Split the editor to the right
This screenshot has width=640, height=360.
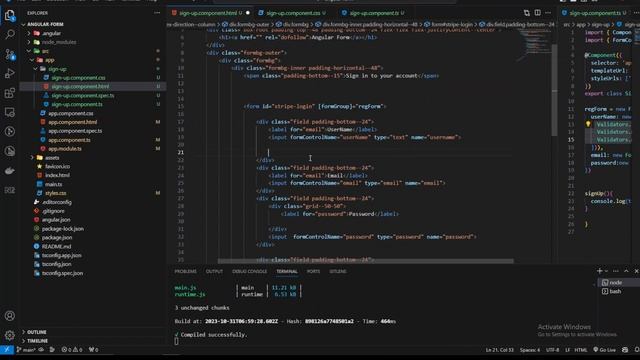coord(538,13)
